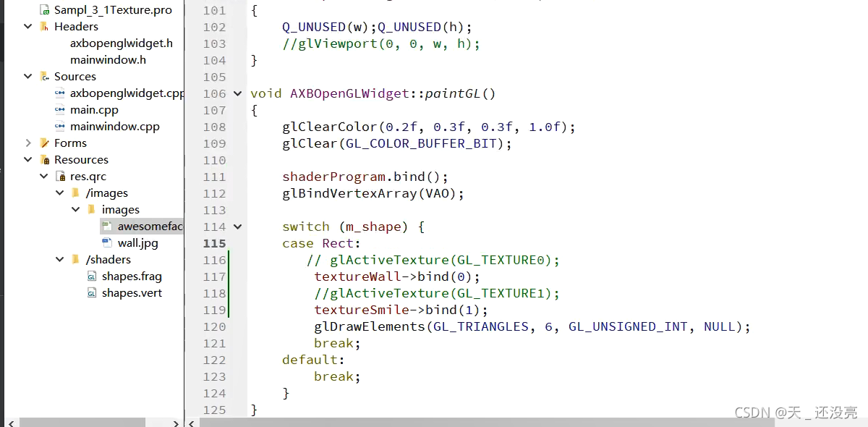Click the axbopenglwidget.cpp file icon
868x427 pixels.
[61, 93]
